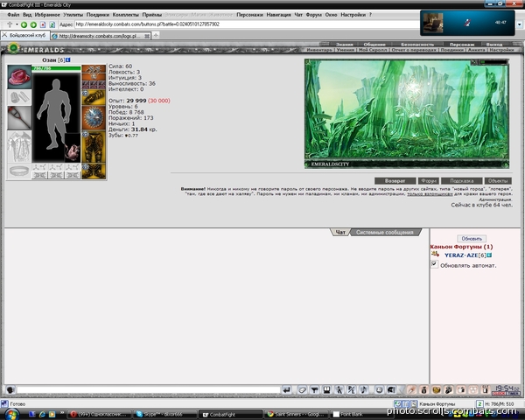The width and height of the screenshot is (525, 420).
Task: Click the golden boots equipment slot
Action: (94, 171)
